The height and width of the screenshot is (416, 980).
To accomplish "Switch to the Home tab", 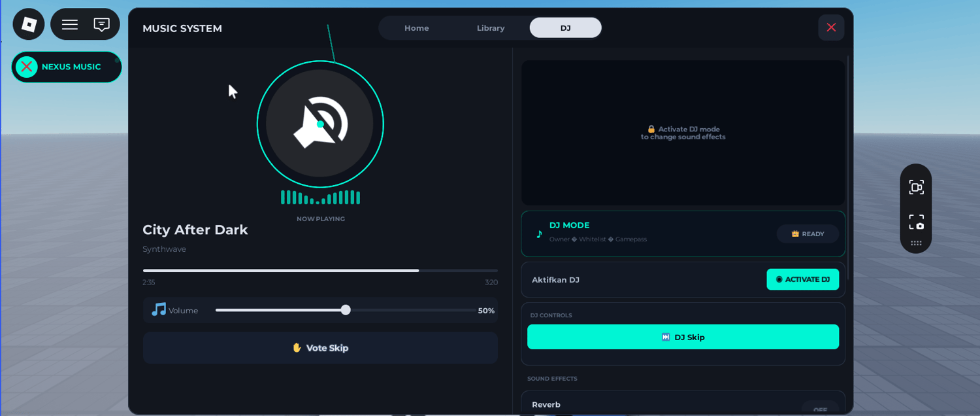I will (417, 28).
